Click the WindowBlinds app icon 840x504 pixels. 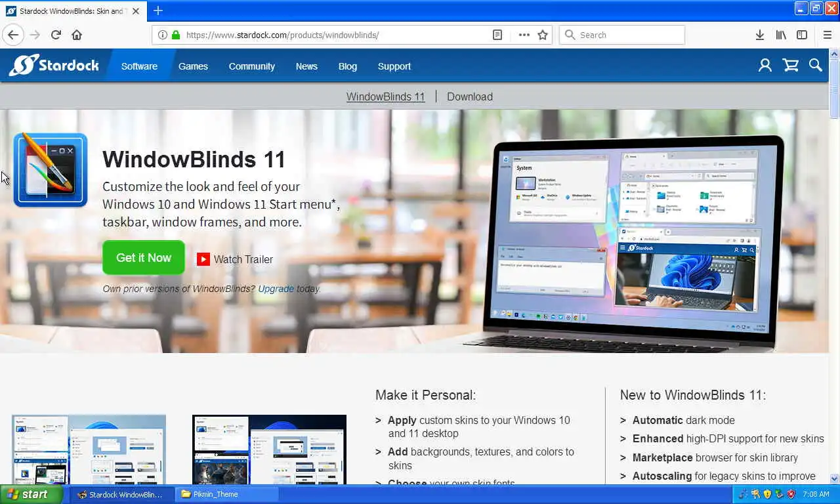coord(51,169)
